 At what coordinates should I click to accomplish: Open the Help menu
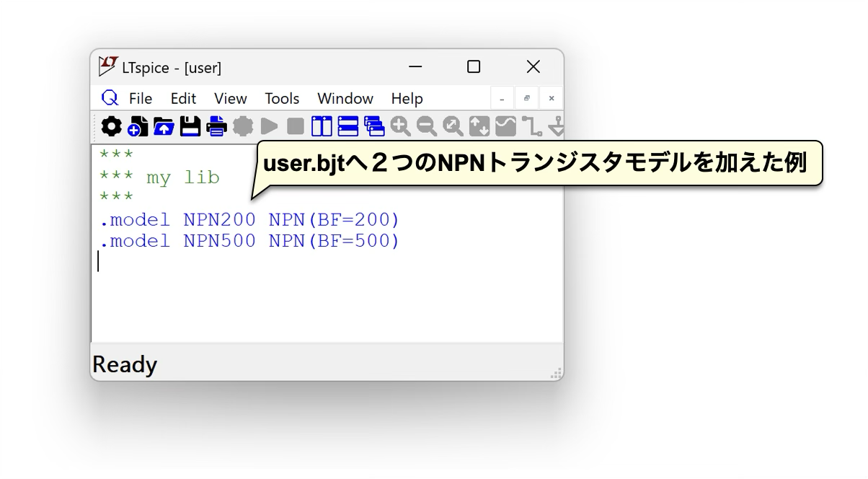tap(407, 98)
